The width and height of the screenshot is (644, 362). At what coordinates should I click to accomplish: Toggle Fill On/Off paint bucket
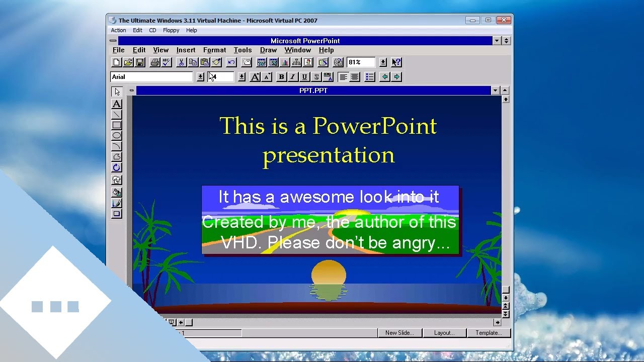click(117, 193)
